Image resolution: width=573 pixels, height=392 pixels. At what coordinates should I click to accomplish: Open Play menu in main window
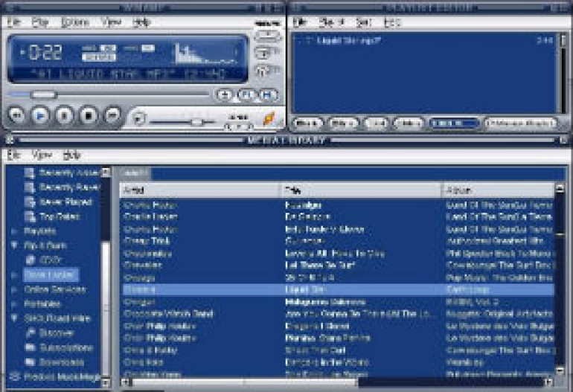click(40, 22)
